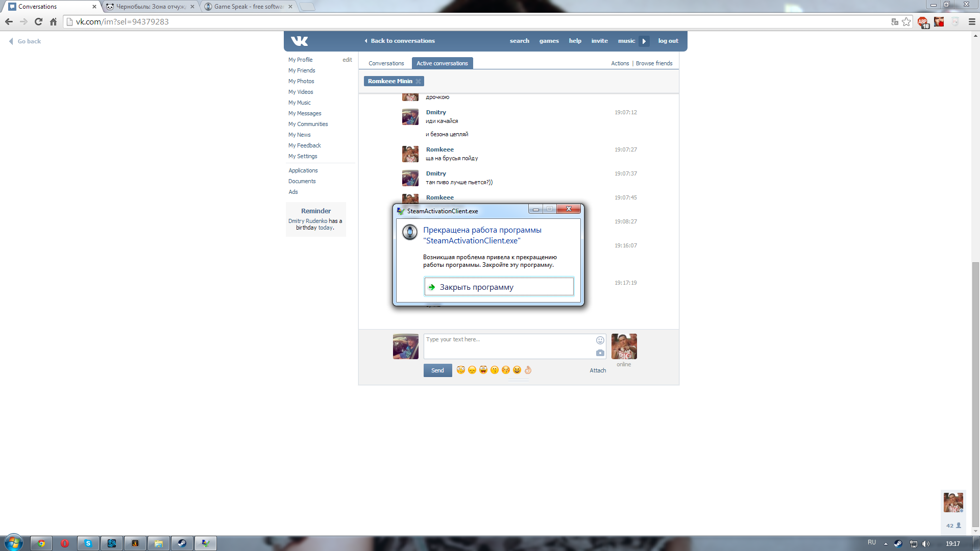980x551 pixels.
Task: Click the network icon in system tray
Action: point(913,543)
